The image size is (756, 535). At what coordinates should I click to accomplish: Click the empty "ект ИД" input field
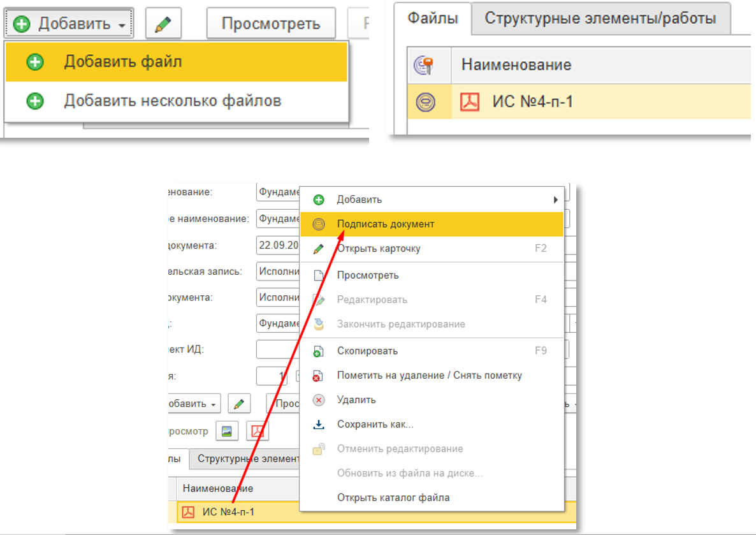277,349
